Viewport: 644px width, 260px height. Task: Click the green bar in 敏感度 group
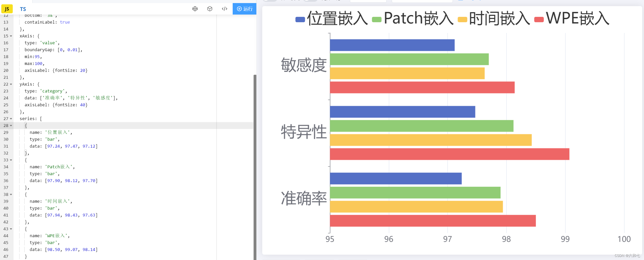(409, 59)
